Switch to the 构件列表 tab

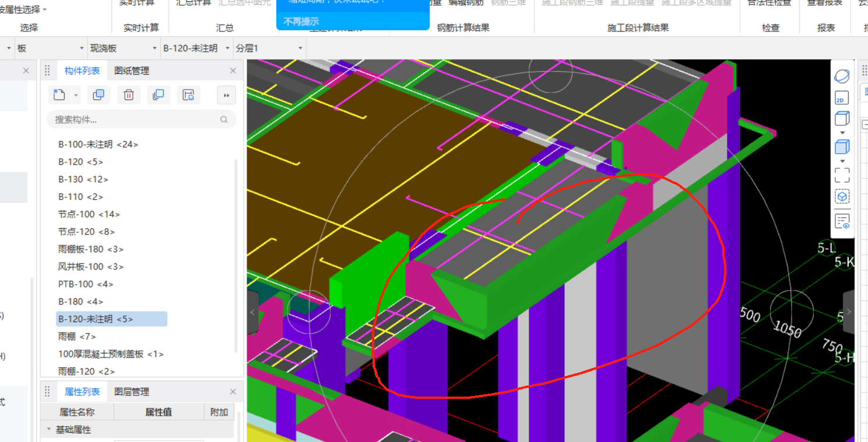pyautogui.click(x=82, y=70)
